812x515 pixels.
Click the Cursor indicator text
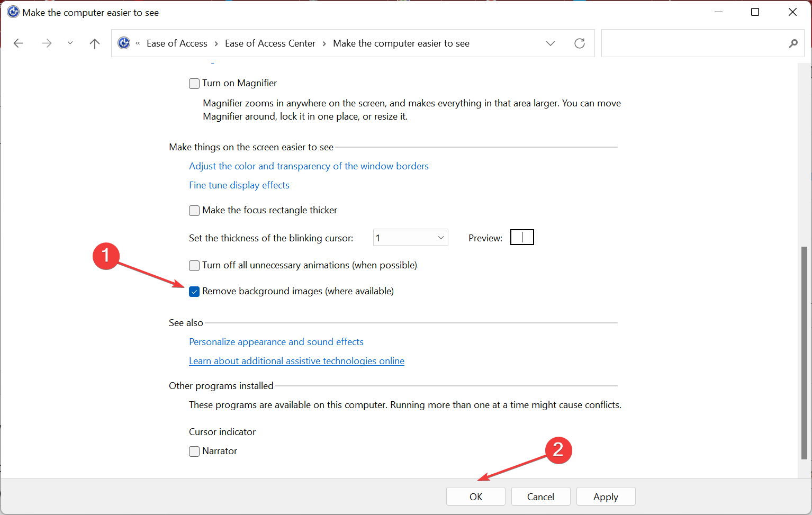click(222, 432)
